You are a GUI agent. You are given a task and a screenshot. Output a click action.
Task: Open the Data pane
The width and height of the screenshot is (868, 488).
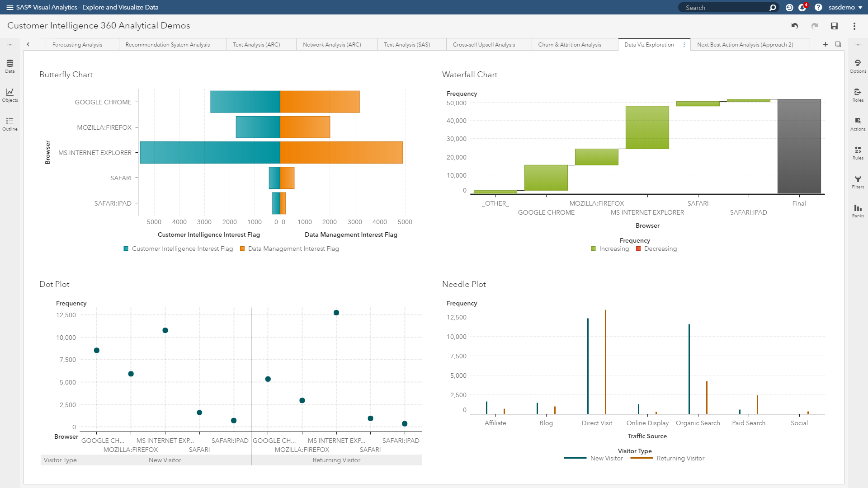tap(10, 66)
